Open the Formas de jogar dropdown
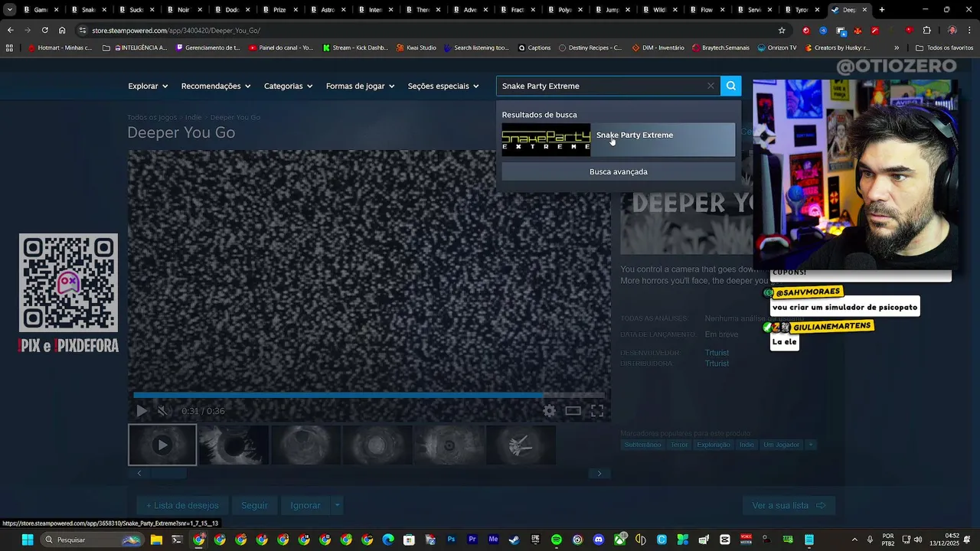The height and width of the screenshot is (551, 980). point(361,86)
